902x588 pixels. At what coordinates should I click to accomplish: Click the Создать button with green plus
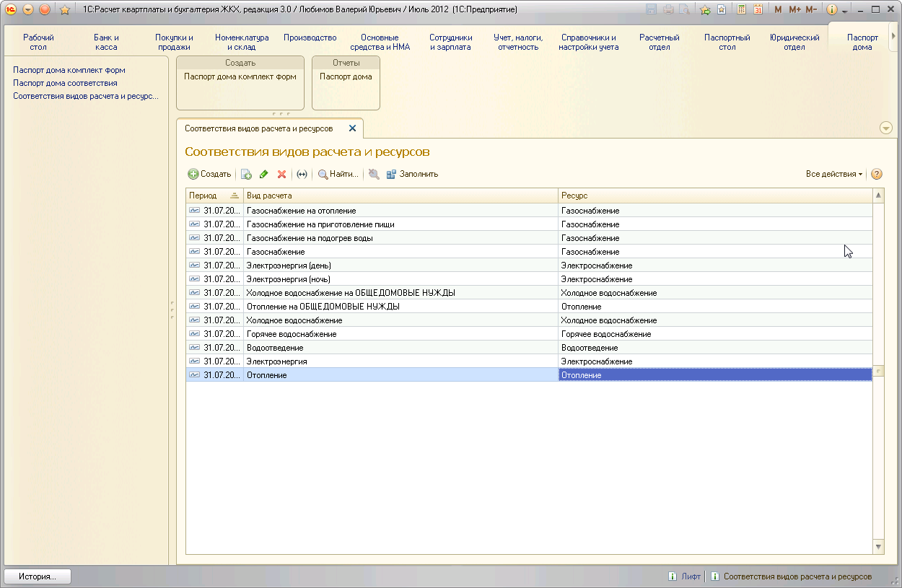point(209,174)
